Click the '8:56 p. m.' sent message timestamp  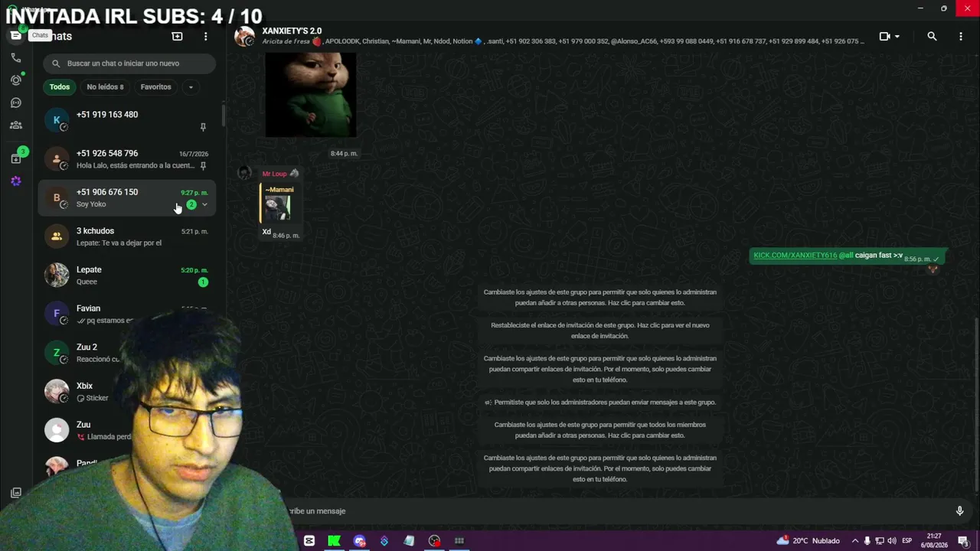[x=917, y=259]
